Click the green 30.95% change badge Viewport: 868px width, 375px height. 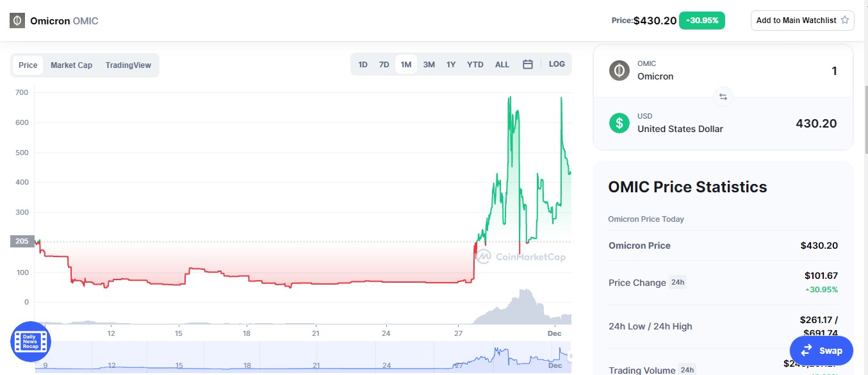tap(703, 21)
